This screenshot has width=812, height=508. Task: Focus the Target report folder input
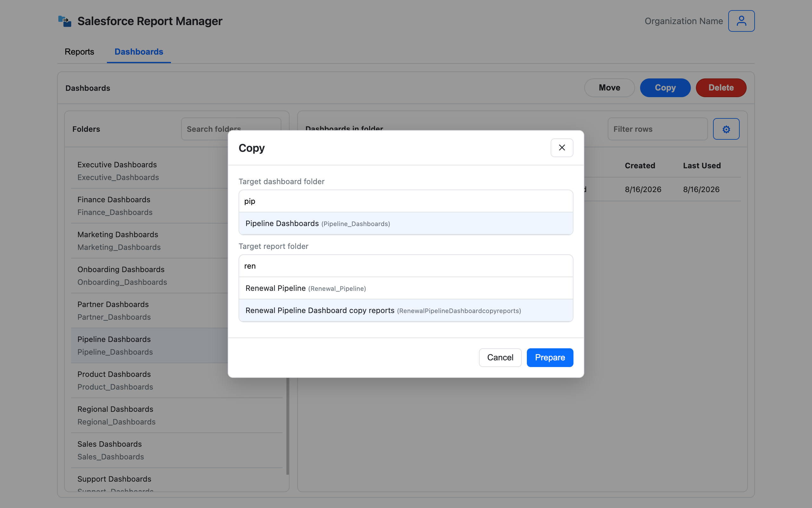tap(406, 266)
